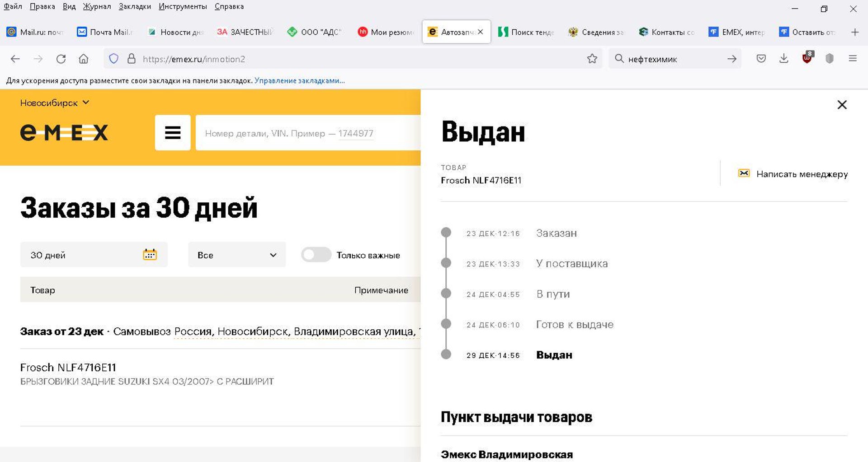
Task: Open the calendar icon in 30 дней field
Action: 150,255
